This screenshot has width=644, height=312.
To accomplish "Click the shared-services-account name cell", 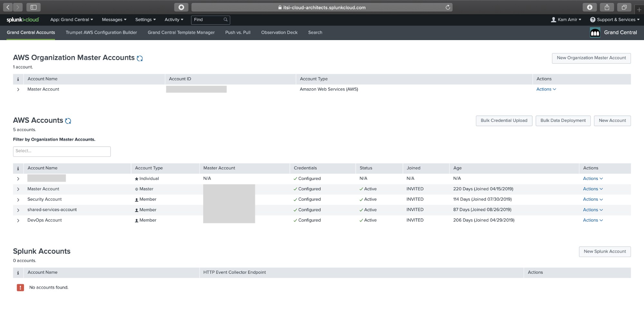I will pyautogui.click(x=52, y=210).
